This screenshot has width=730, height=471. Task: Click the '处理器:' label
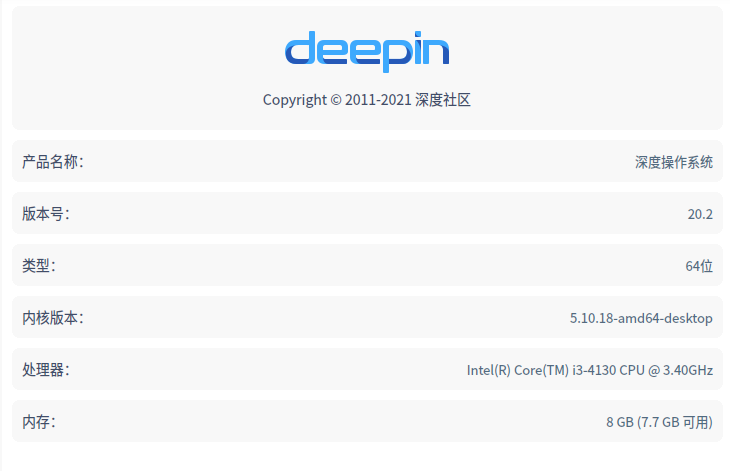pyautogui.click(x=46, y=370)
